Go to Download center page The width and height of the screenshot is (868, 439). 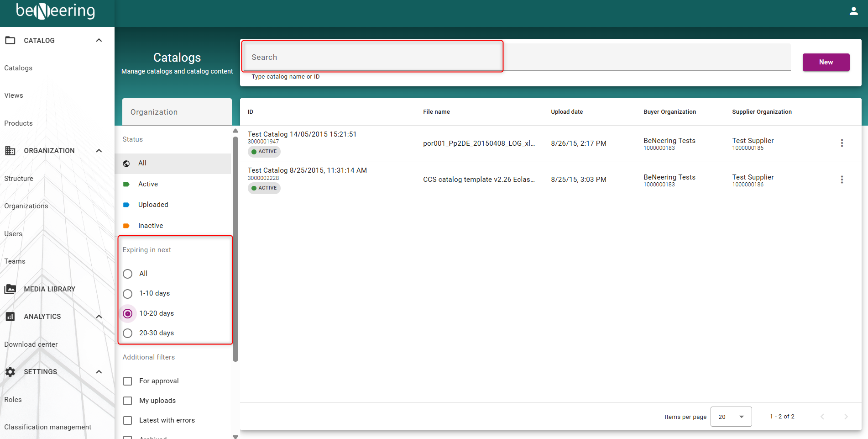tap(31, 344)
